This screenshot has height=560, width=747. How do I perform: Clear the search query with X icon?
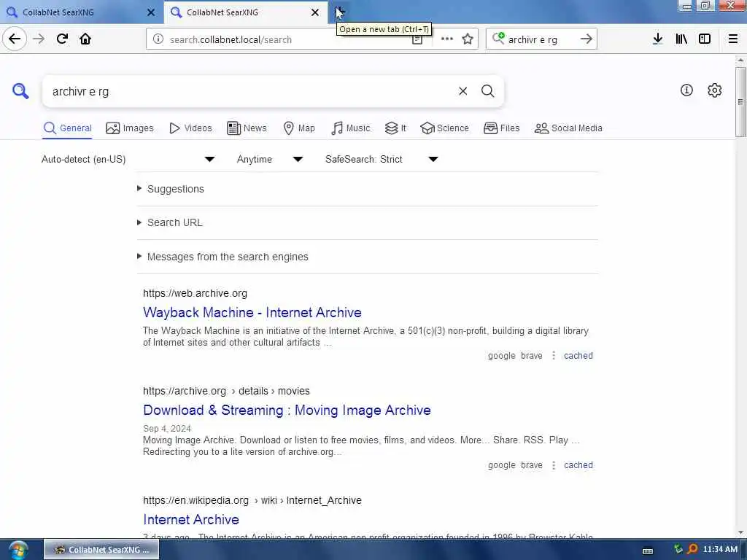(462, 91)
